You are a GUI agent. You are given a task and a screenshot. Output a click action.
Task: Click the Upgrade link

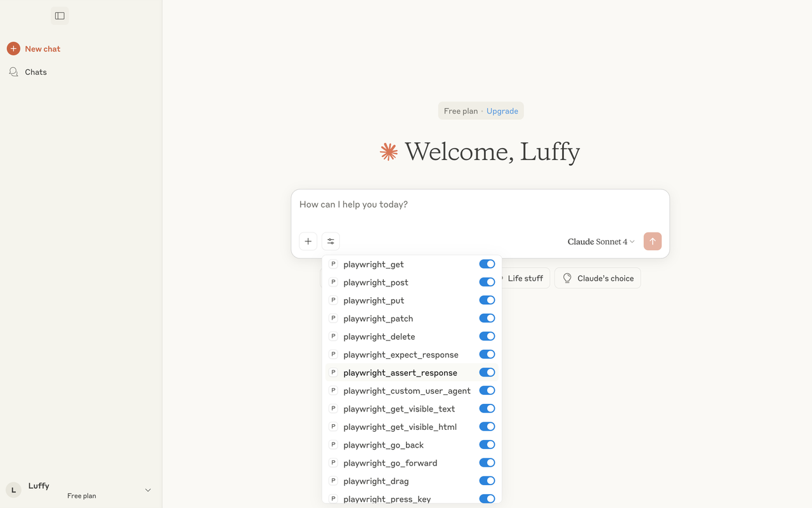click(x=502, y=111)
